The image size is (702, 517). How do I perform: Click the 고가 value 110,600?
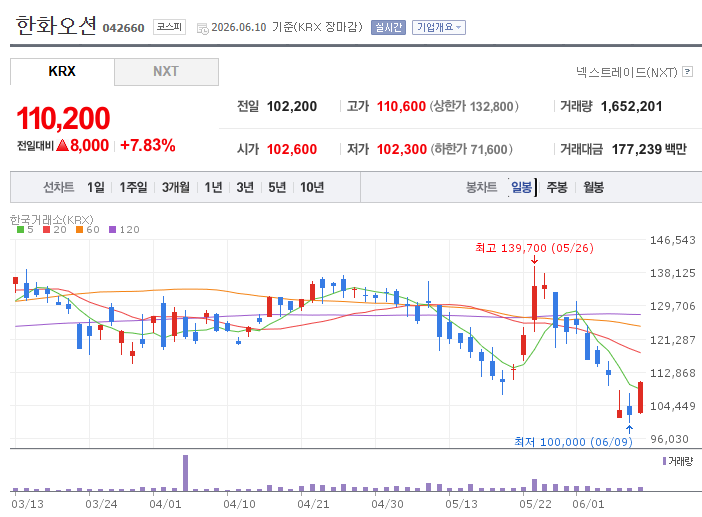[x=401, y=107]
